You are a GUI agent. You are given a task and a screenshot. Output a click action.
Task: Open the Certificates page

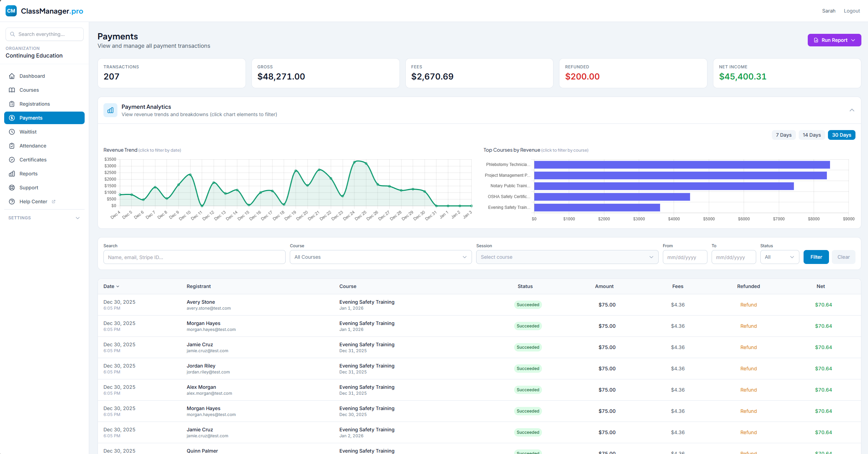33,160
